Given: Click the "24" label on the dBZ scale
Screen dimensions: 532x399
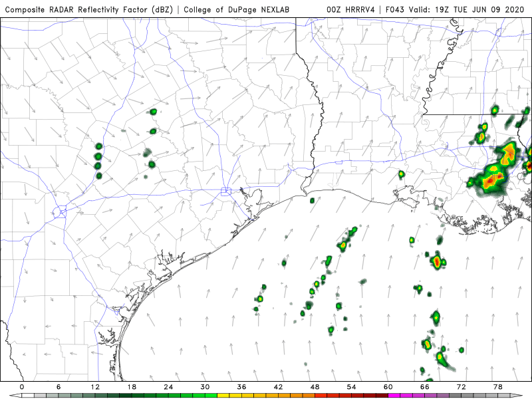Looking at the screenshot, I should [x=168, y=387].
